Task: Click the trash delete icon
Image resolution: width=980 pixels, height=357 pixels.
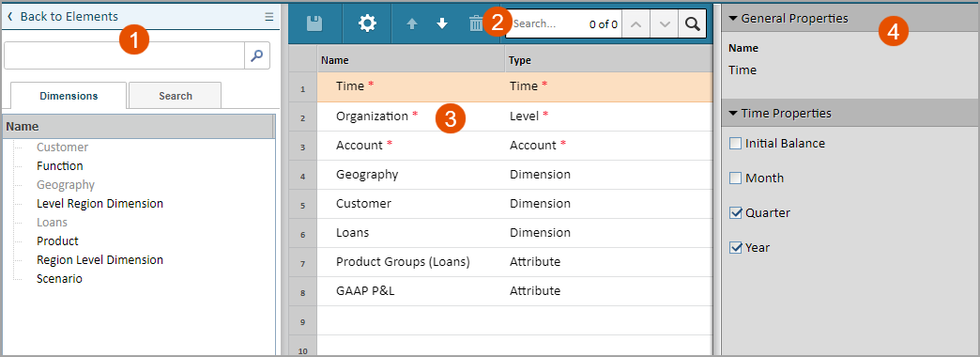Action: (x=476, y=23)
